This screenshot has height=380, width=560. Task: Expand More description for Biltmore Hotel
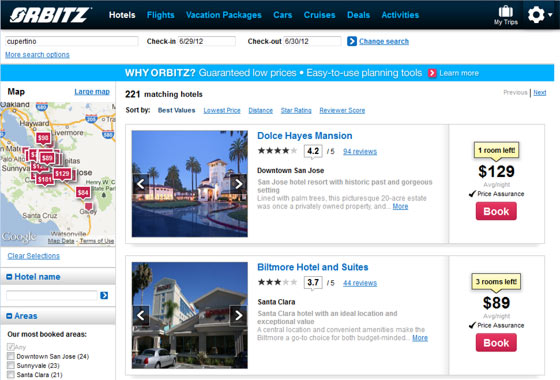pyautogui.click(x=420, y=338)
